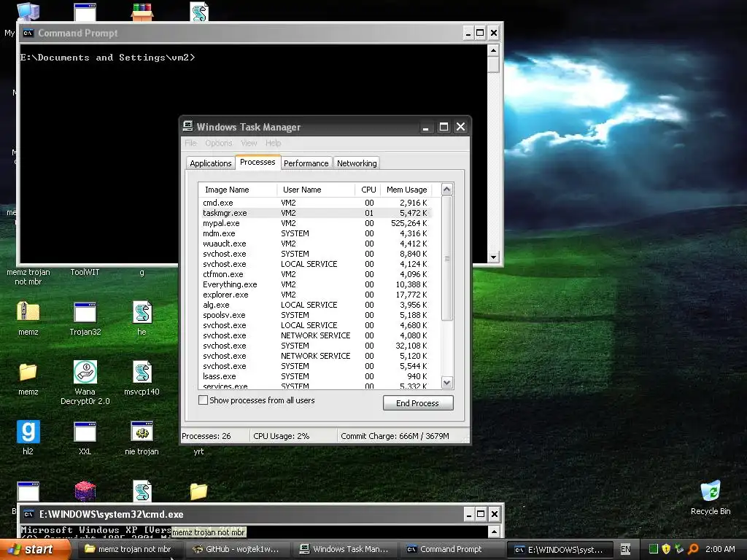Sort processes by User Name column
Viewport: 747px width, 560px height.
[316, 190]
